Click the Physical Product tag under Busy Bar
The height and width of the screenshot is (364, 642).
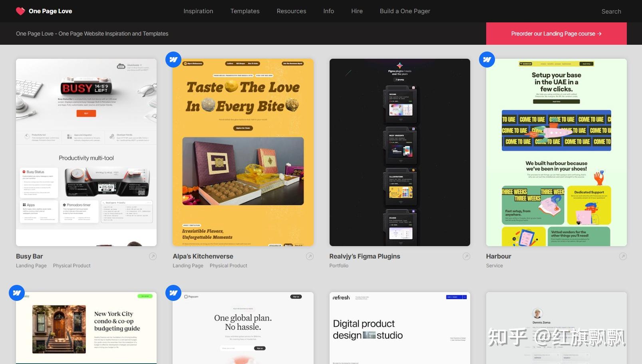click(72, 266)
